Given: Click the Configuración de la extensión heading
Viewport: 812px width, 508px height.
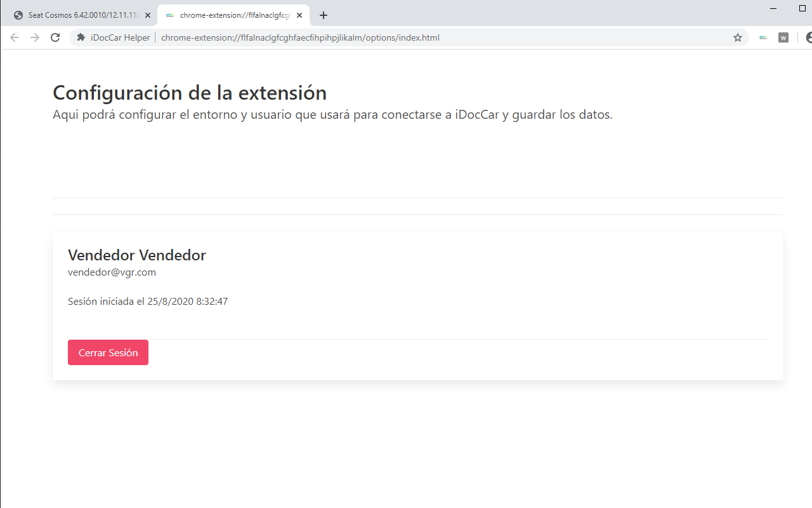Looking at the screenshot, I should [190, 93].
